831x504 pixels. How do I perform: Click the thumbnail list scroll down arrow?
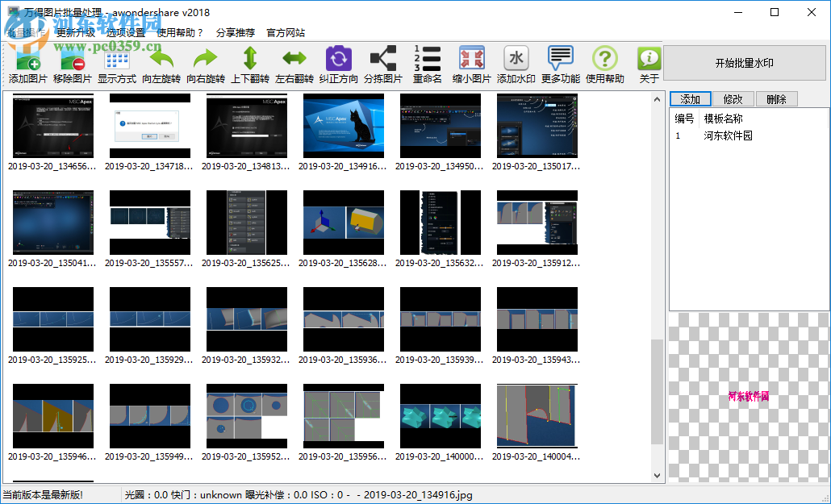(x=658, y=477)
